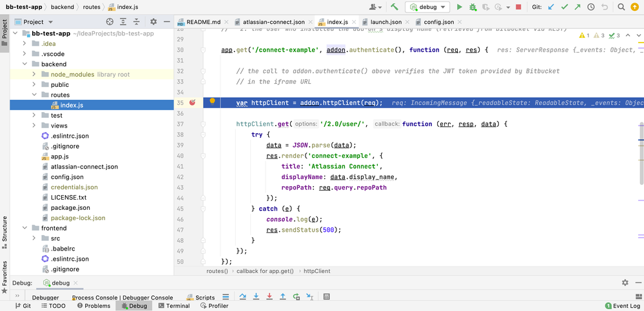Click Select Opened File target icon
Image resolution: width=644 pixels, height=311 pixels.
(110, 22)
